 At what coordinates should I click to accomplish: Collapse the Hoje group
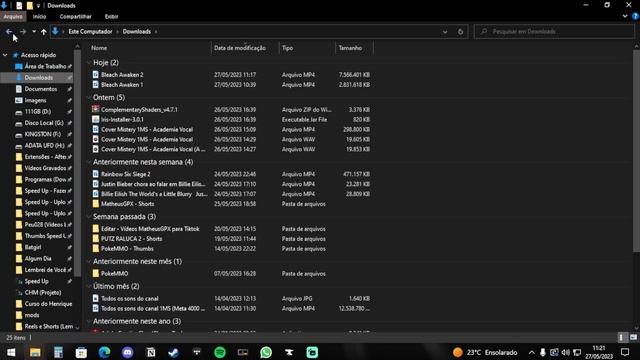(89, 62)
